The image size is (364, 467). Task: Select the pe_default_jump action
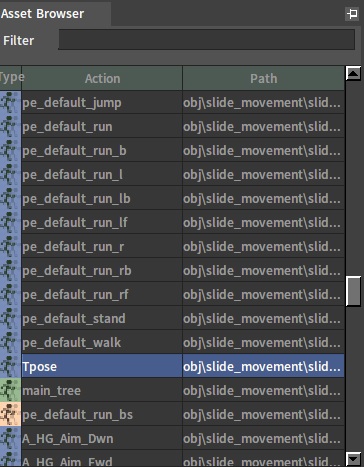click(102, 102)
